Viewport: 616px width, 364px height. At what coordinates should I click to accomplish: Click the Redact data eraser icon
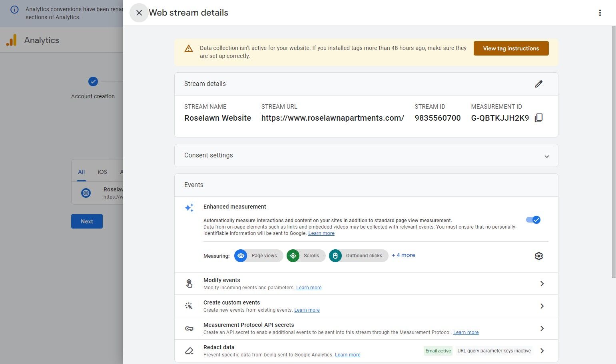(x=189, y=351)
